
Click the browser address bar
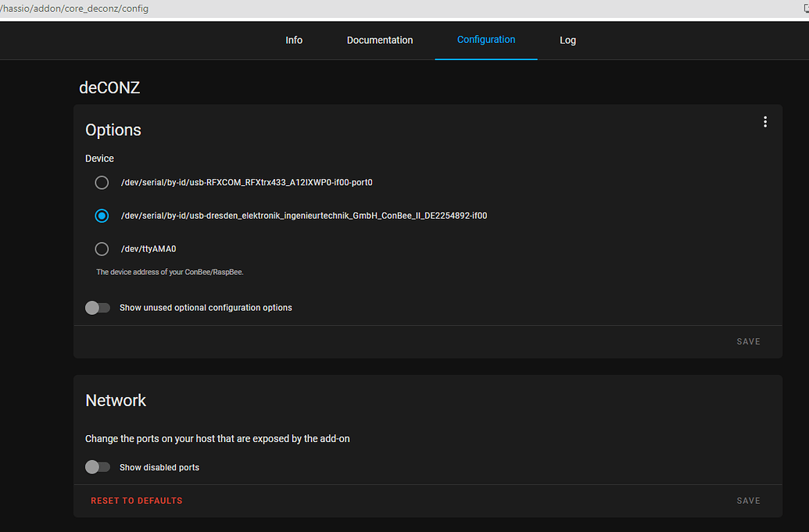(x=313, y=8)
